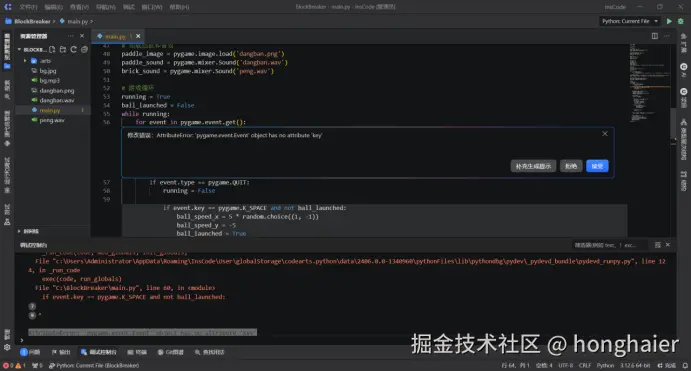
Task: Open the search icon in activity bar
Action: click(7, 96)
